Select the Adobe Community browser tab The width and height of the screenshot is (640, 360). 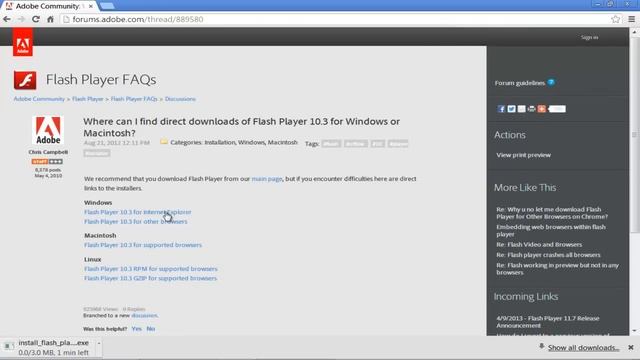coord(49,6)
